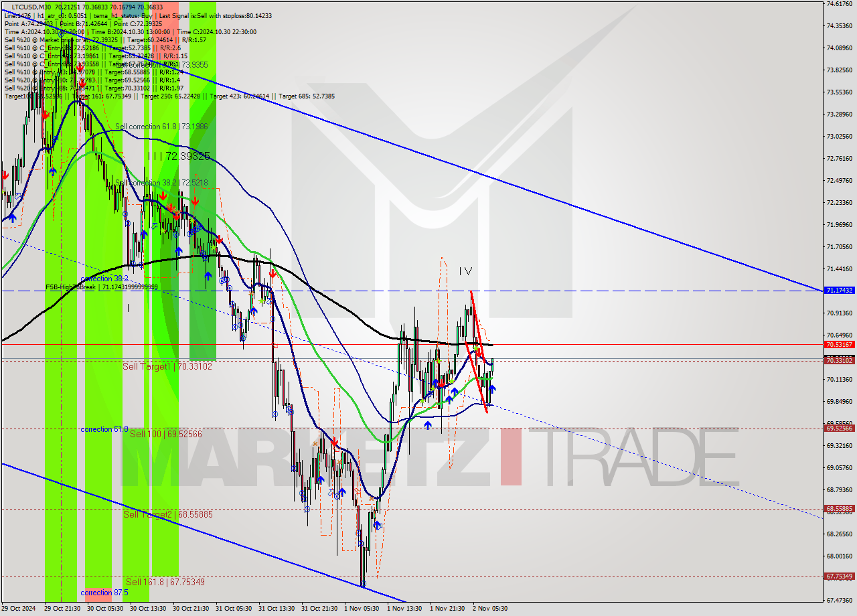Click the '30 Oct 13:30' time label

pyautogui.click(x=147, y=609)
